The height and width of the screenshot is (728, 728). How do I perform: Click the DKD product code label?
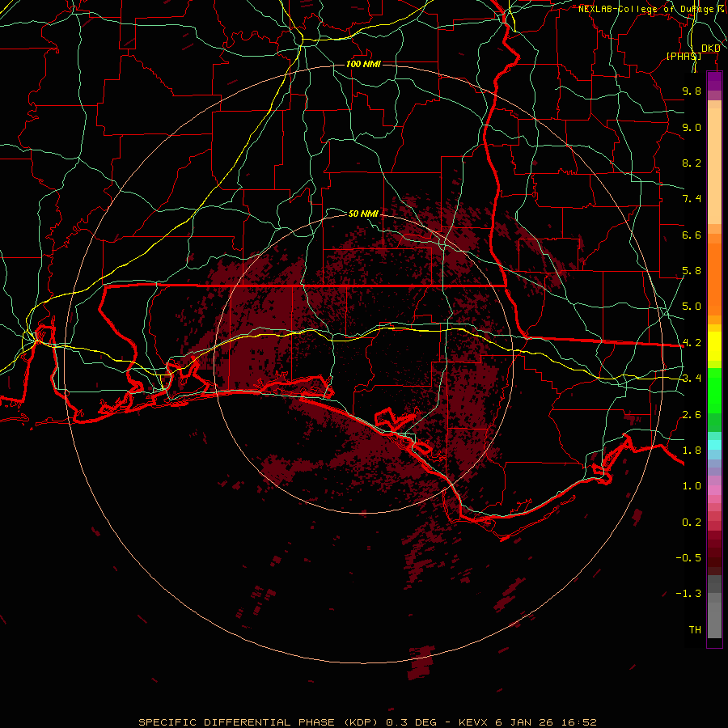[710, 49]
